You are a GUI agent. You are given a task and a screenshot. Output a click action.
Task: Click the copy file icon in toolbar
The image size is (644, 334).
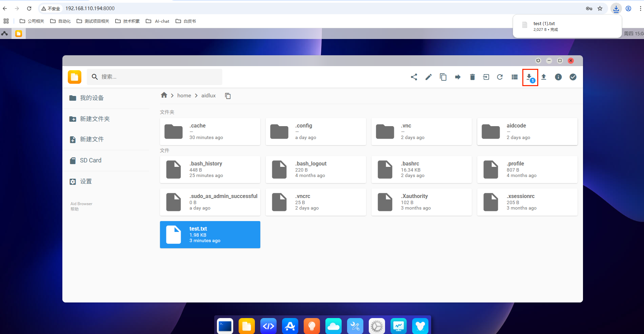click(443, 77)
